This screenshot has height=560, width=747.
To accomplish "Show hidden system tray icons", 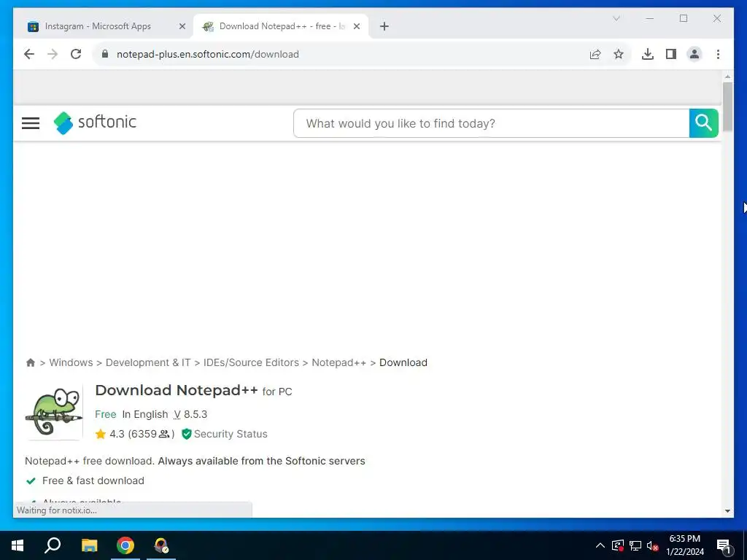I will coord(600,545).
